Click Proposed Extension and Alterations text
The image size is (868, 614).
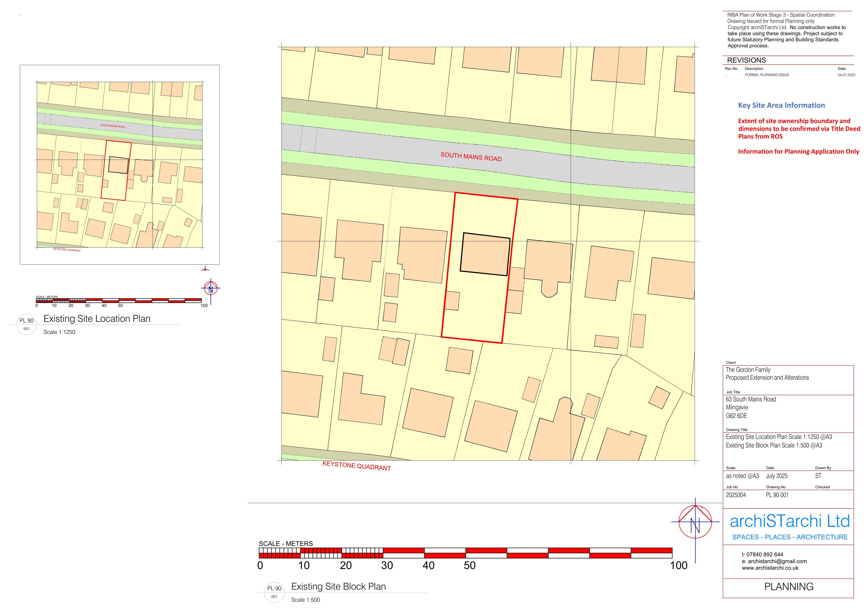(x=767, y=378)
